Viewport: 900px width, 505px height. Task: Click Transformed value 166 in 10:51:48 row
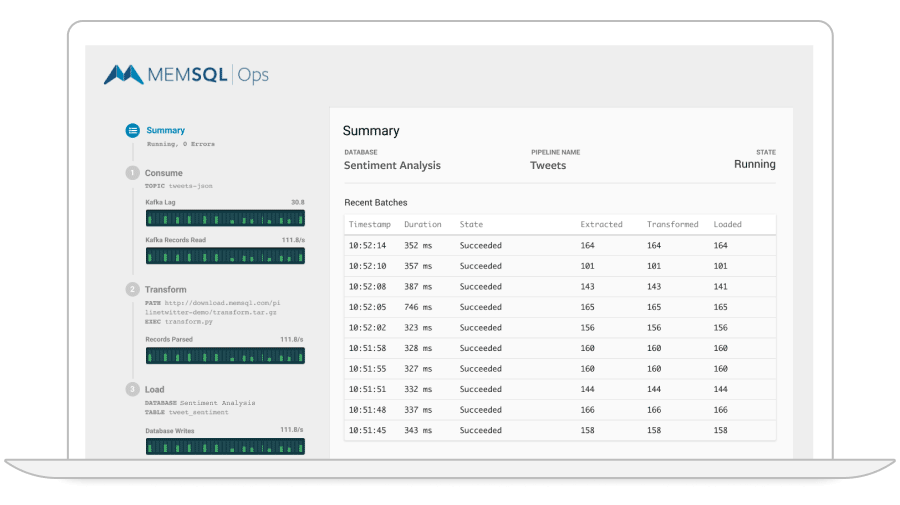[x=654, y=410]
